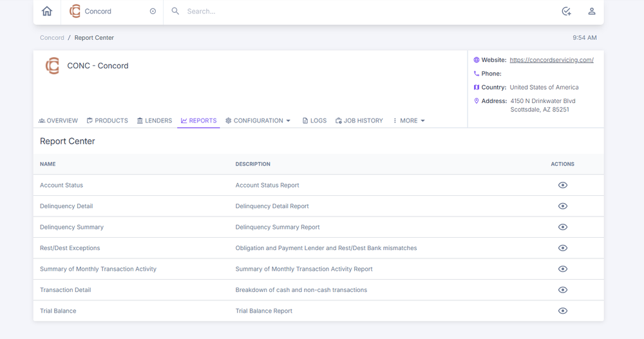View the Delinquency Summary report eye icon
Image resolution: width=644 pixels, height=339 pixels.
563,227
